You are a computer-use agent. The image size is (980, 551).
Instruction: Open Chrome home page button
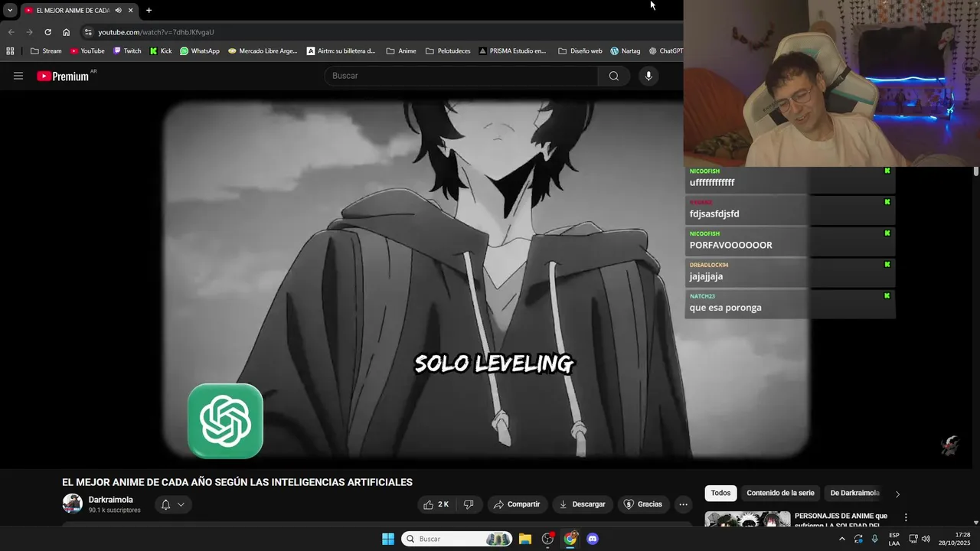(66, 32)
